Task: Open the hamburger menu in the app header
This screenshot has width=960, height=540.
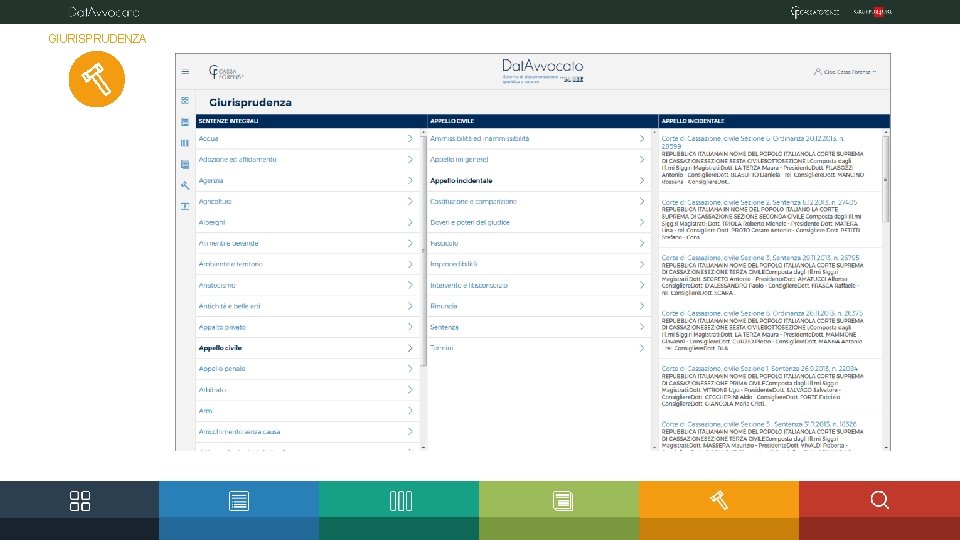Action: click(185, 72)
